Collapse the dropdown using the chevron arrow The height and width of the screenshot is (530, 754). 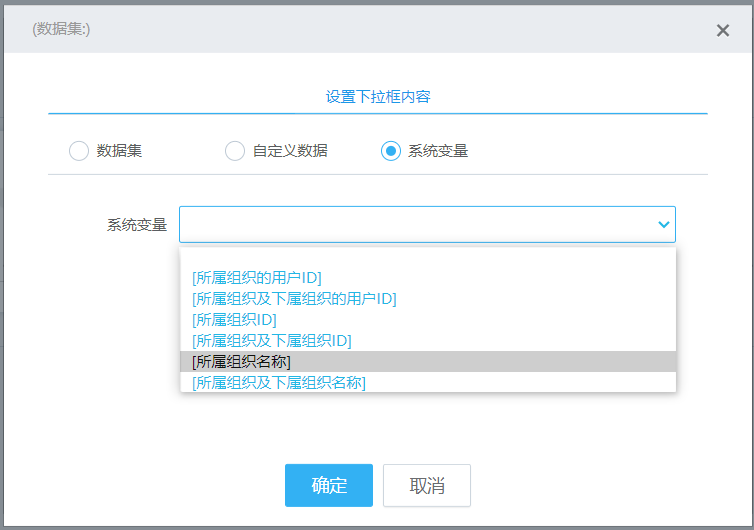(662, 225)
